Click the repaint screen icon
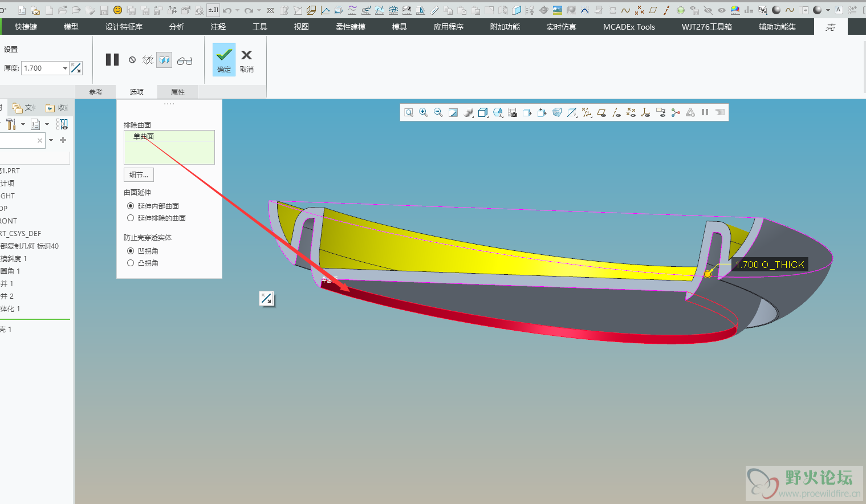 tap(453, 112)
